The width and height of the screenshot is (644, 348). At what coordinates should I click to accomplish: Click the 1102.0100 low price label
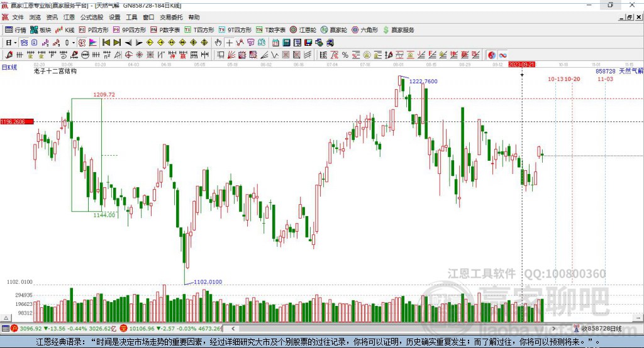pyautogui.click(x=208, y=282)
